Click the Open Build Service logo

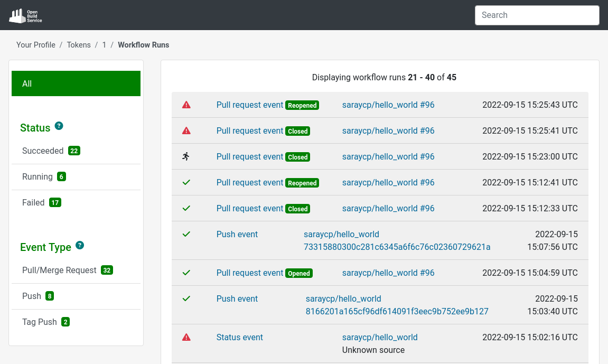[x=25, y=15]
